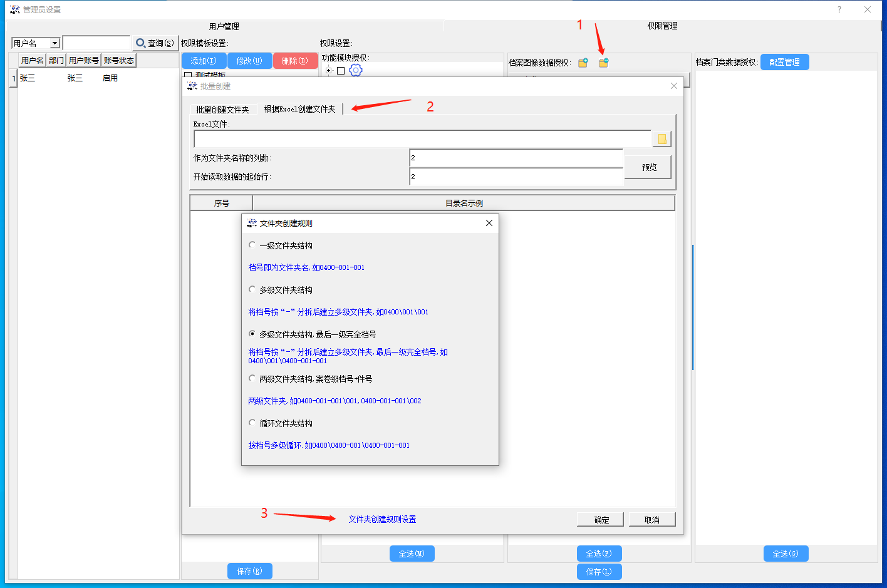This screenshot has height=588, width=887.
Task: Open the 用户名 search field dropdown
Action: [x=54, y=43]
